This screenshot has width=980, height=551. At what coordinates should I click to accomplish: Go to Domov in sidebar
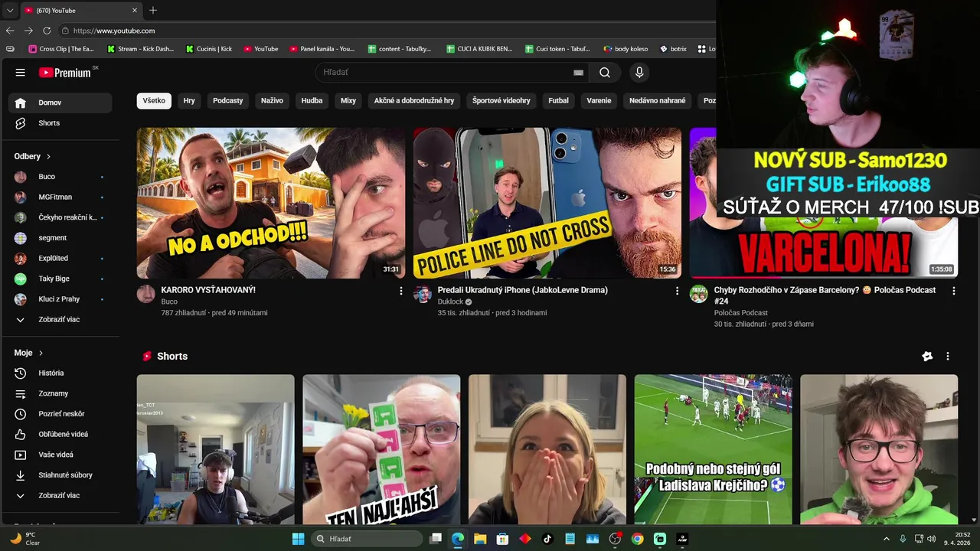pos(60,103)
